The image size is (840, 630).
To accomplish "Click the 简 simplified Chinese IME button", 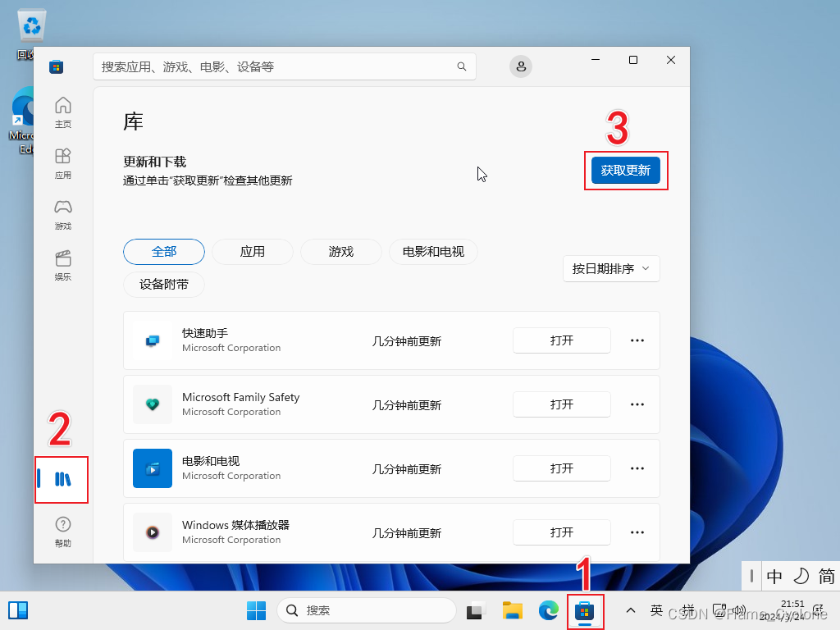I will click(x=826, y=577).
